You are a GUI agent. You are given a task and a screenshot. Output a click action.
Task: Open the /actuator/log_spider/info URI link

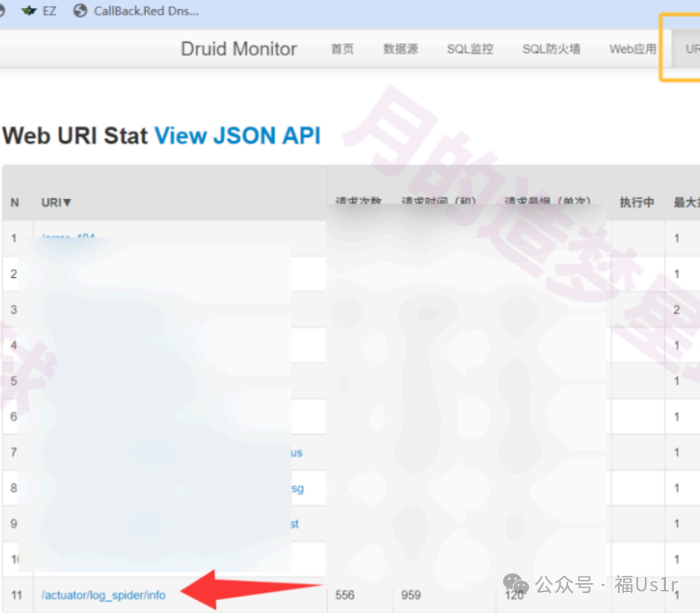coord(104,595)
